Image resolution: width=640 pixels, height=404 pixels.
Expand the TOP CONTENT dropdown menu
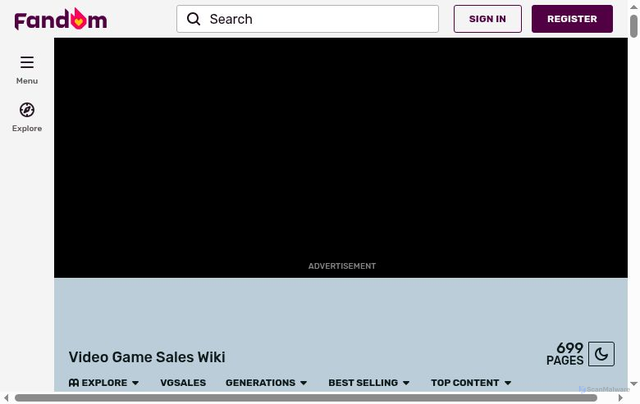point(471,383)
